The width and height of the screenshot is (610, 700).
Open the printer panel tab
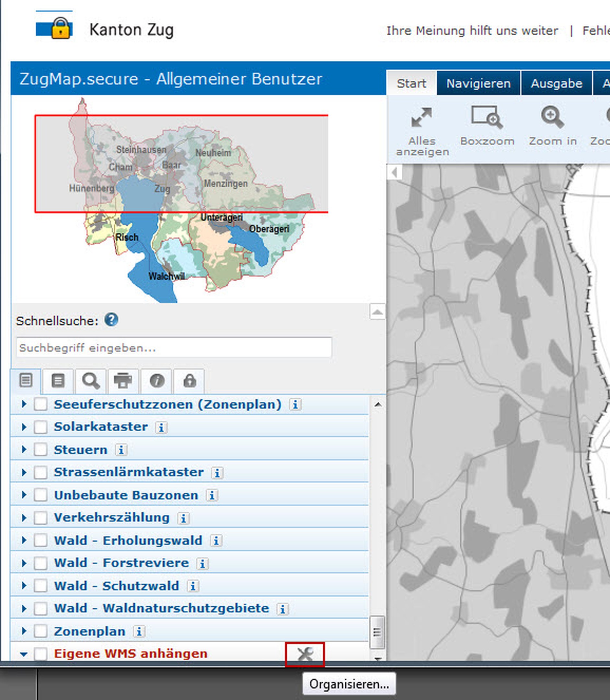click(123, 381)
